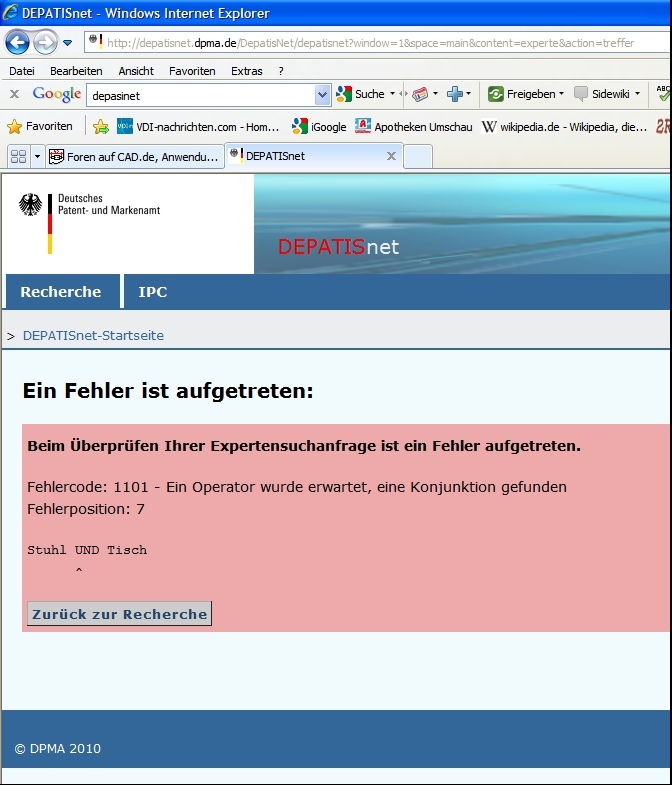Open the Favoriten star button in favorites bar

point(40,127)
